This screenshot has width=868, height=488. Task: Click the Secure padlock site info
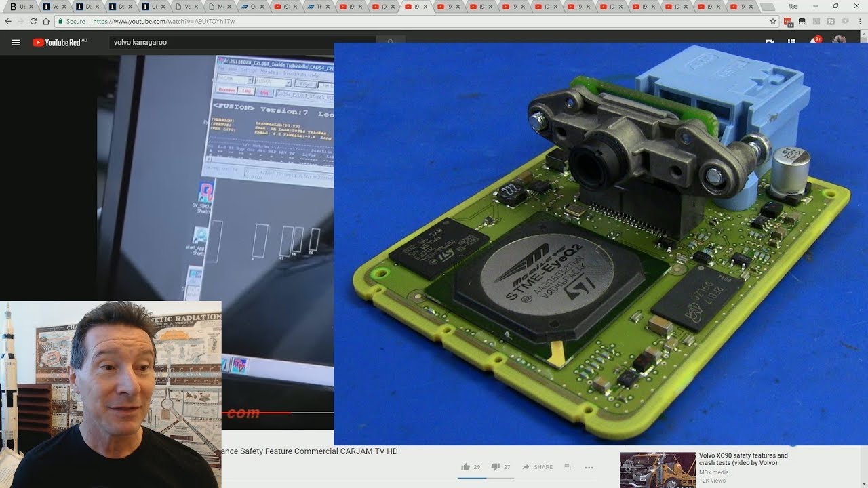(72, 21)
